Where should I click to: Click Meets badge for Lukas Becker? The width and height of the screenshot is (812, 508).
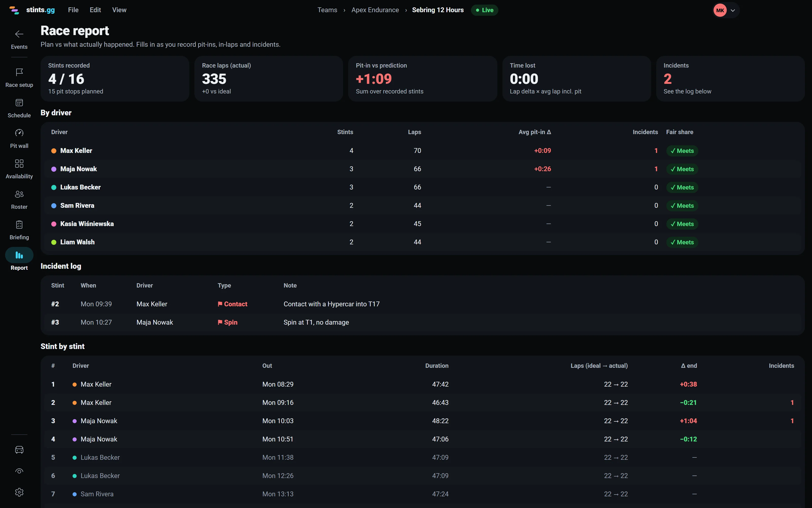[x=682, y=187]
